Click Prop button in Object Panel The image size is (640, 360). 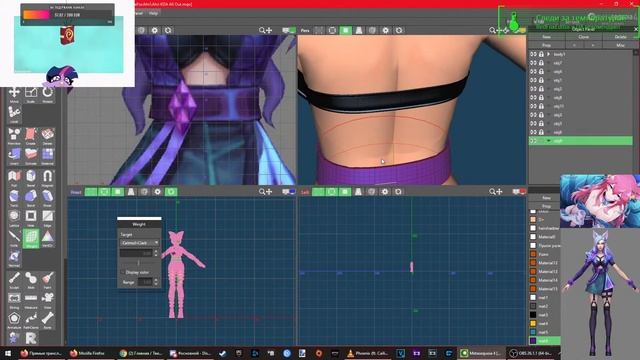[x=547, y=45]
